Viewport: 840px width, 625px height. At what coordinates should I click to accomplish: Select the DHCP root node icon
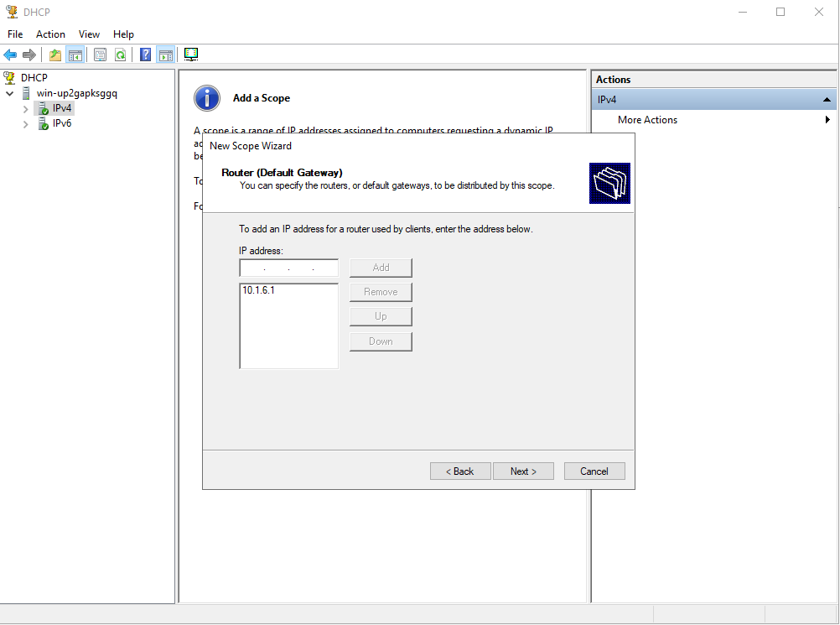[10, 78]
